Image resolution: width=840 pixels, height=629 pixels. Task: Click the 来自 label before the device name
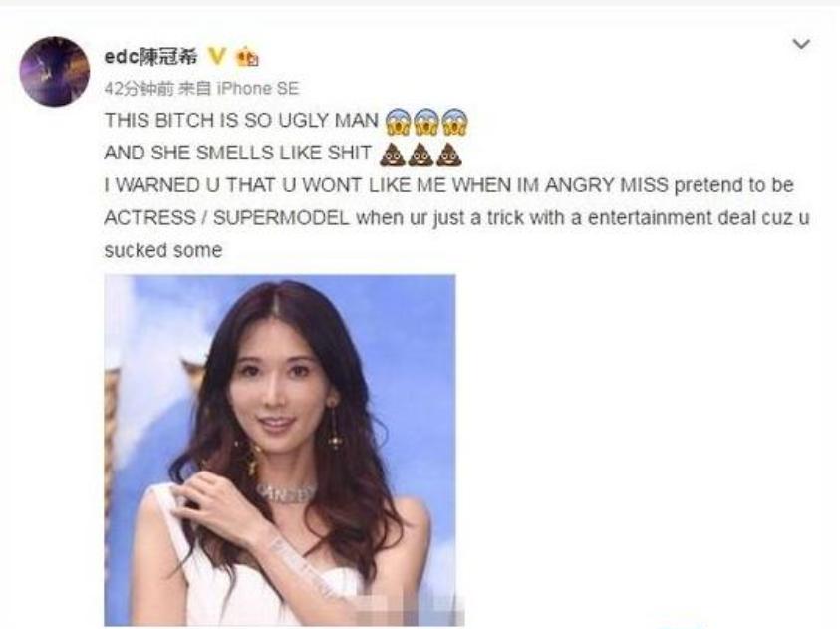(194, 89)
